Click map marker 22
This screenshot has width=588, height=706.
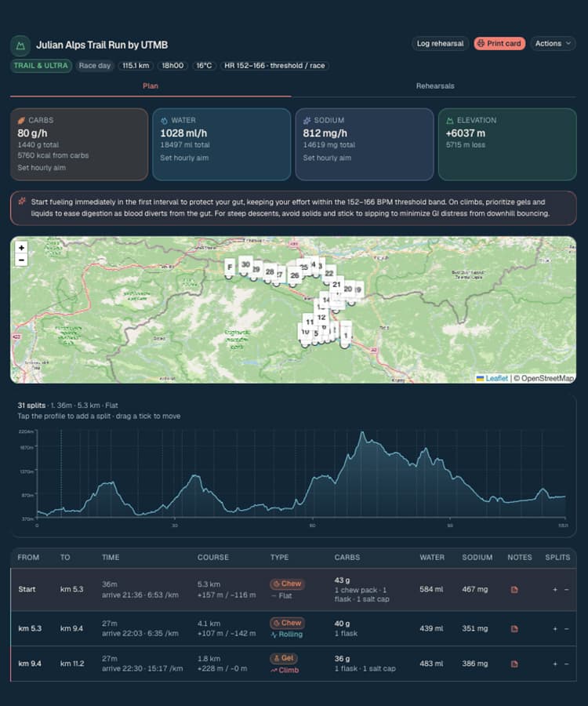click(329, 273)
